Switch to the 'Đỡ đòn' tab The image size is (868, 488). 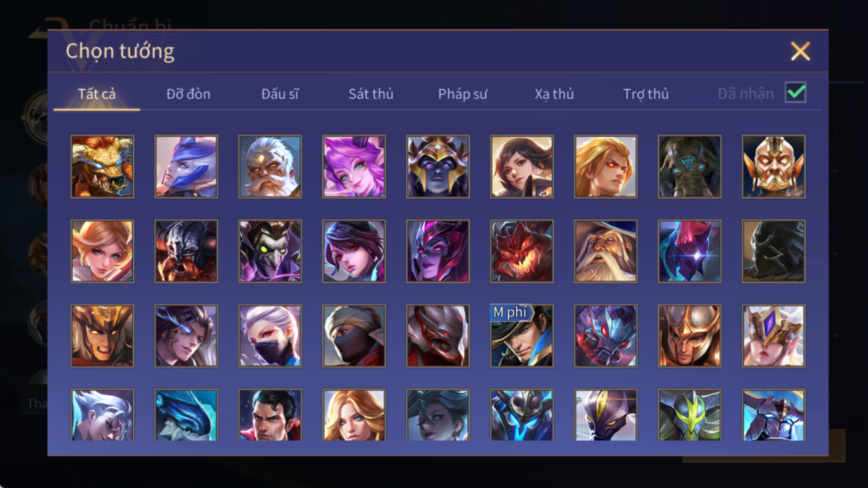188,94
